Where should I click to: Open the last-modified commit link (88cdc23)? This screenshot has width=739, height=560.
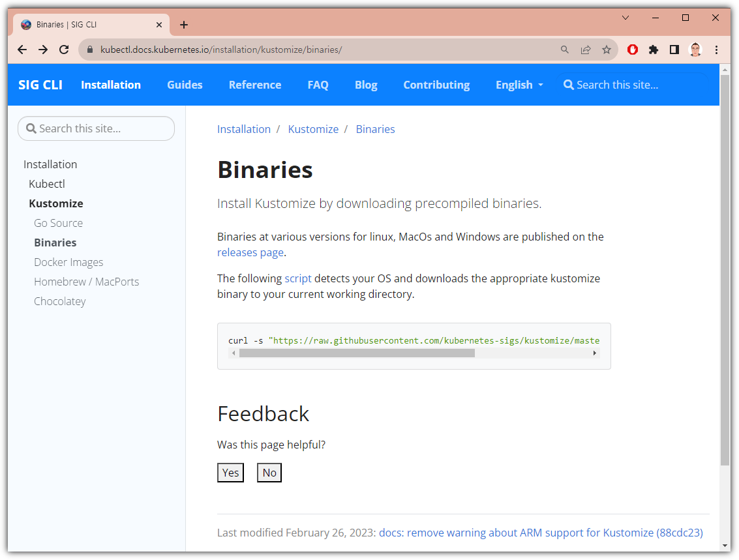click(541, 533)
